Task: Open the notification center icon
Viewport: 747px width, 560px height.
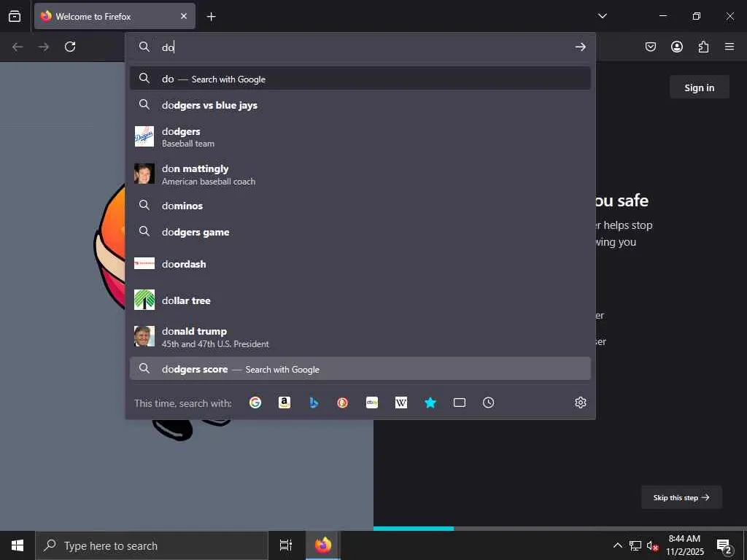Action: click(724, 545)
